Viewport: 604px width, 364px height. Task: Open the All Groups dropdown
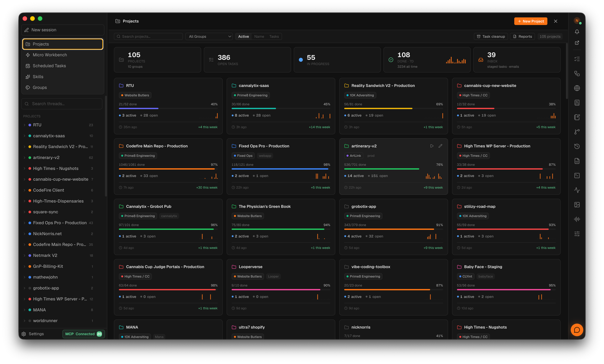209,37
